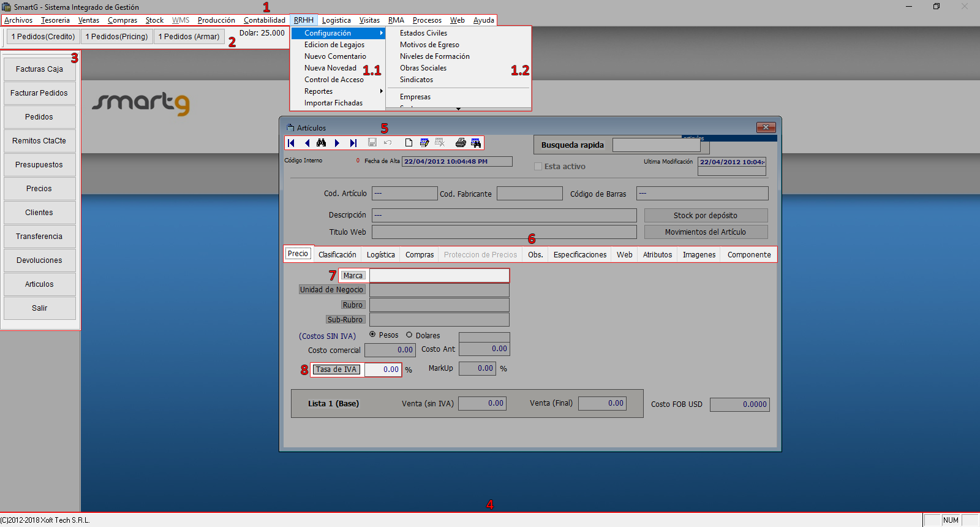Click the NUM status bar indicator
The width and height of the screenshot is (980, 527).
pyautogui.click(x=951, y=520)
